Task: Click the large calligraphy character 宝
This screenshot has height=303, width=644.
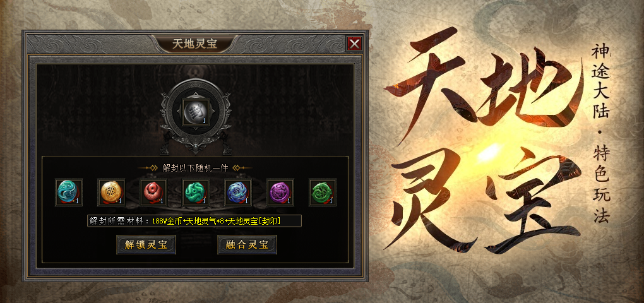Action: pos(534,201)
